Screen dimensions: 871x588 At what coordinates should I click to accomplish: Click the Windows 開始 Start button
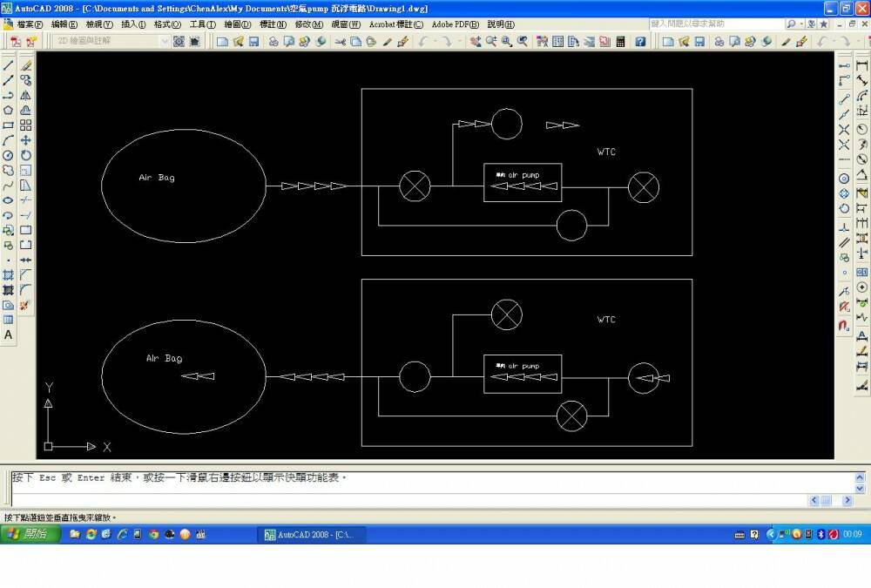tap(30, 534)
